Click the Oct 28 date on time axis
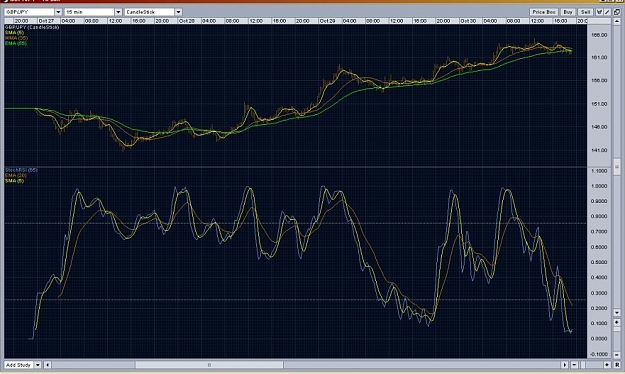This screenshot has width=625, height=374. [187, 21]
